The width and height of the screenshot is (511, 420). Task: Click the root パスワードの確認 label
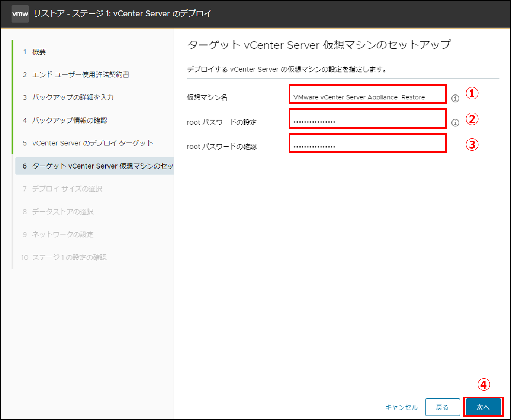[222, 147]
